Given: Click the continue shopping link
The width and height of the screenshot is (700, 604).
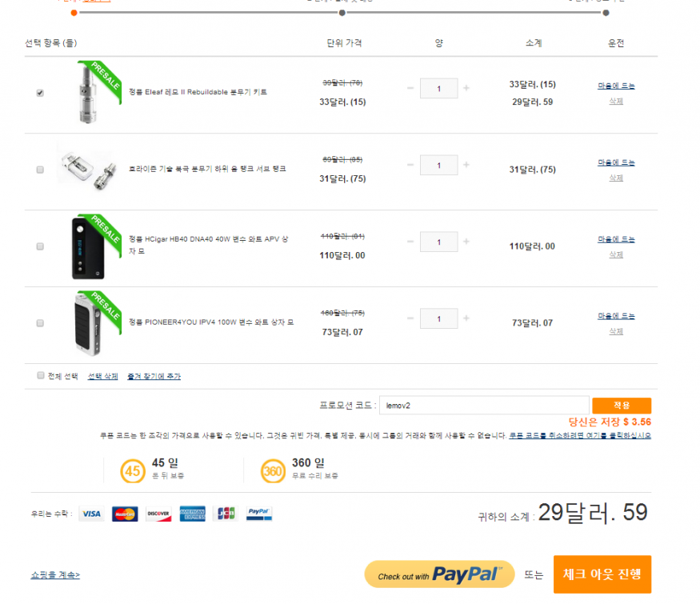Looking at the screenshot, I should [x=55, y=574].
